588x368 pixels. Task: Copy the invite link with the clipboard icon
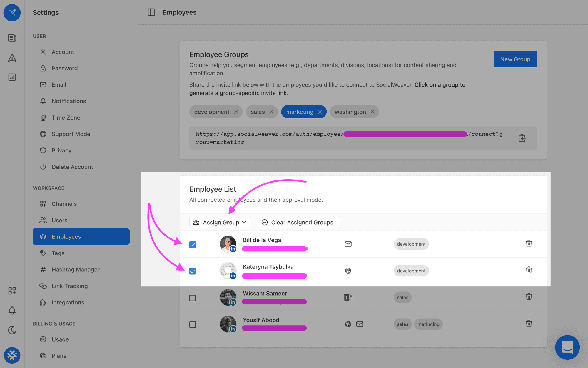(522, 138)
